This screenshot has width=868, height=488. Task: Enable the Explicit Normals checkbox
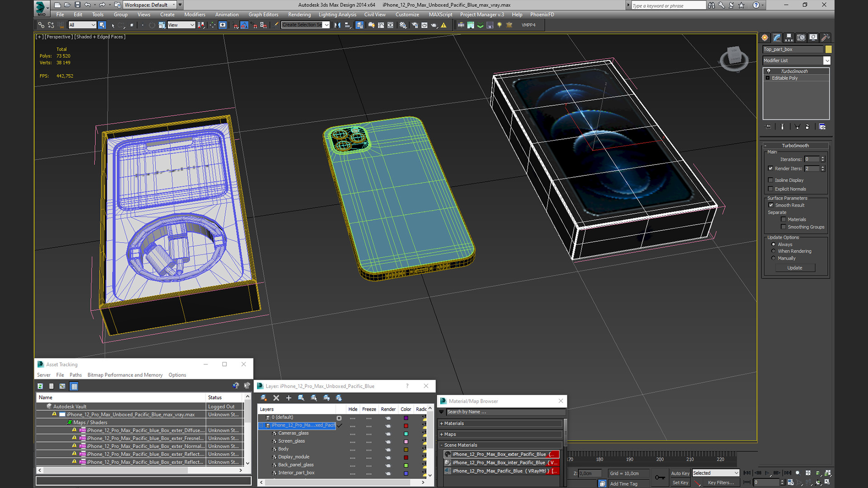(771, 189)
